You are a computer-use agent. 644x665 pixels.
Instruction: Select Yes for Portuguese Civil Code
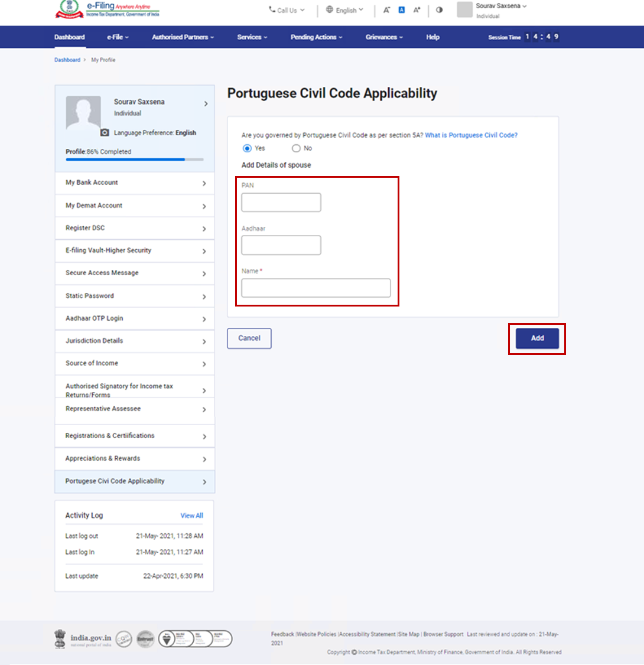pos(247,148)
